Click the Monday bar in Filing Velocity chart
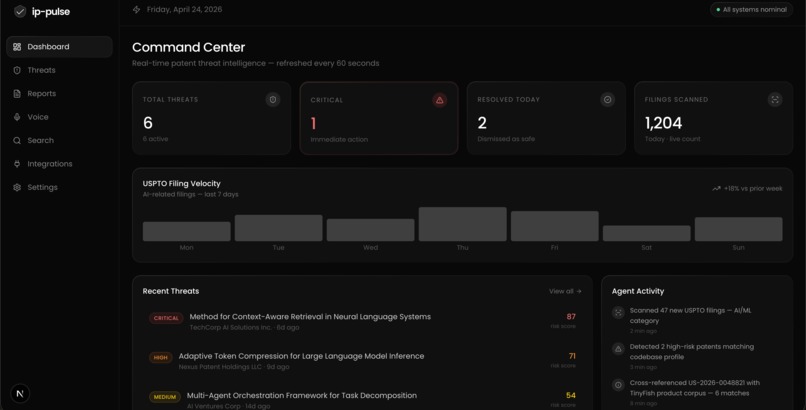The width and height of the screenshot is (806, 410). (187, 231)
